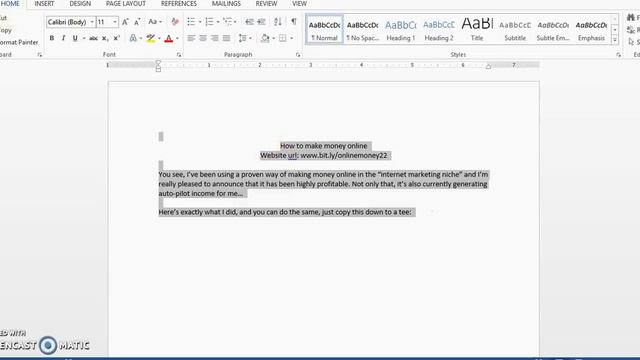Viewport: 640px width, 360px height.
Task: Click the Format Painter button
Action: (19, 42)
